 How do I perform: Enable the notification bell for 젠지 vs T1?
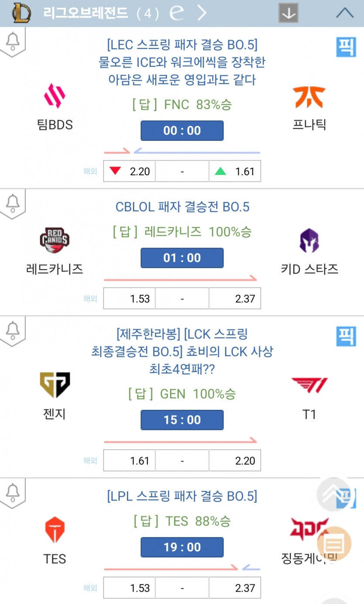pyautogui.click(x=13, y=330)
